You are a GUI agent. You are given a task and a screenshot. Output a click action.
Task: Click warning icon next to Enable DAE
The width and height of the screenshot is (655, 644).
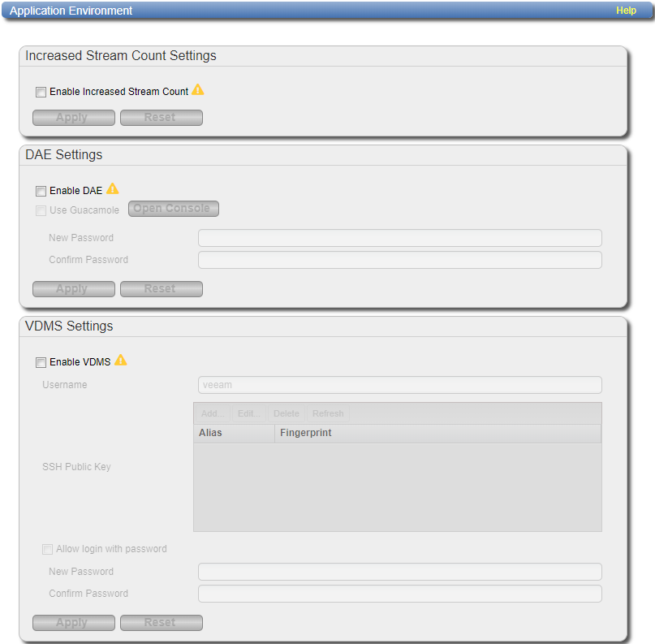click(x=112, y=189)
